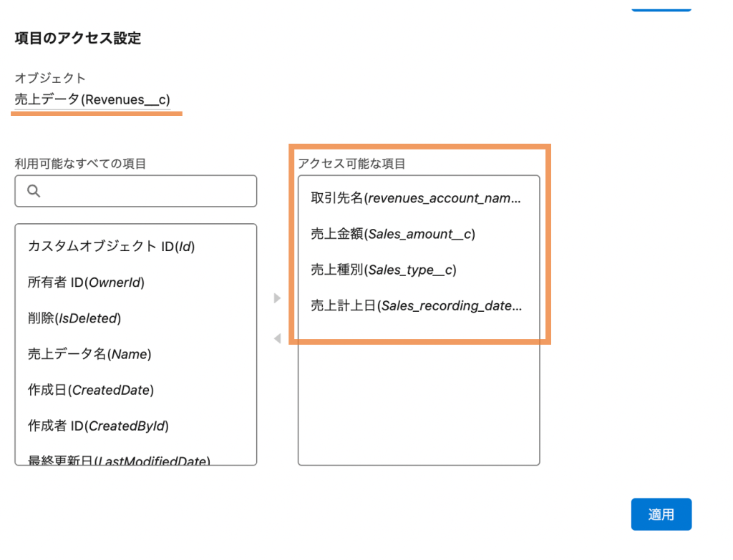Open the オブジェクト 売上データ(Revenues__c) selector
733x560 pixels.
click(x=92, y=99)
